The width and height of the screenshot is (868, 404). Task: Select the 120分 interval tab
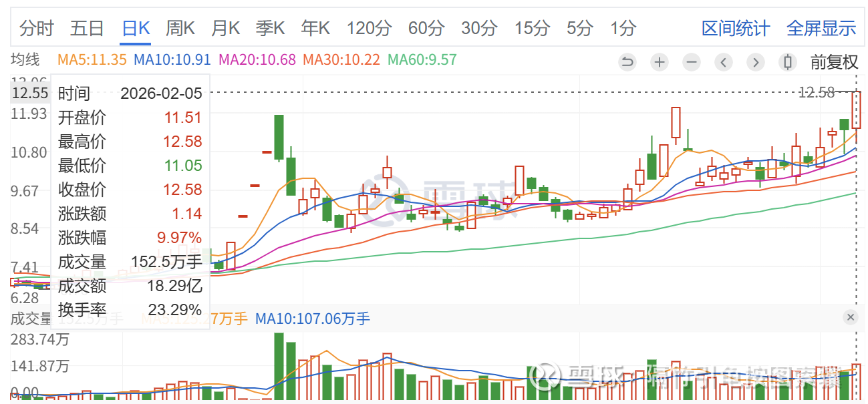click(369, 28)
